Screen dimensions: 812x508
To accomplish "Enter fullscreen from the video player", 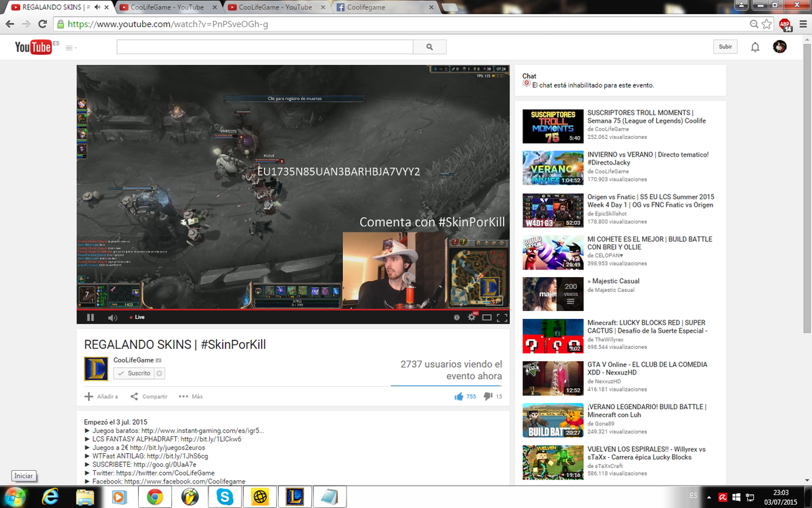I will tap(502, 317).
